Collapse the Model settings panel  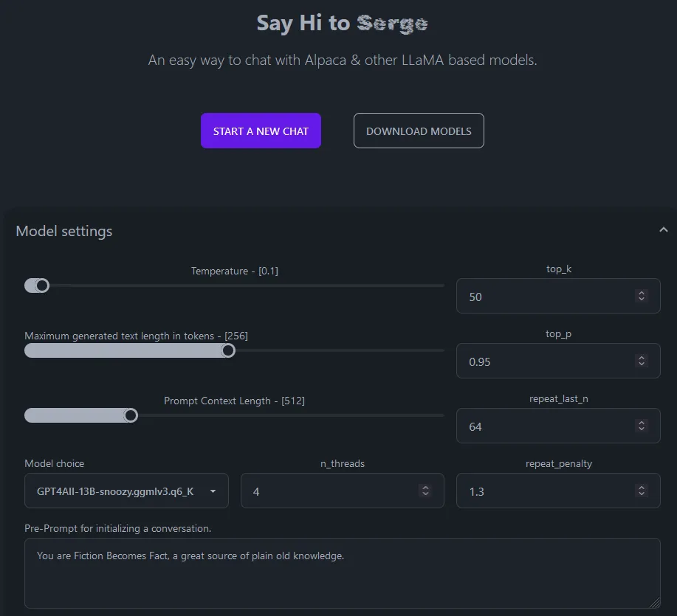pyautogui.click(x=663, y=229)
